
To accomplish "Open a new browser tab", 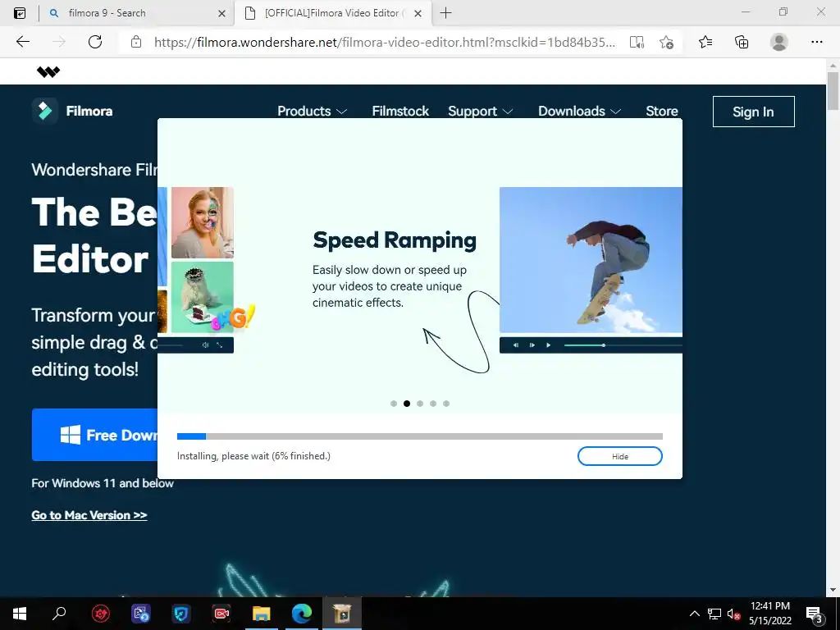I will [445, 13].
